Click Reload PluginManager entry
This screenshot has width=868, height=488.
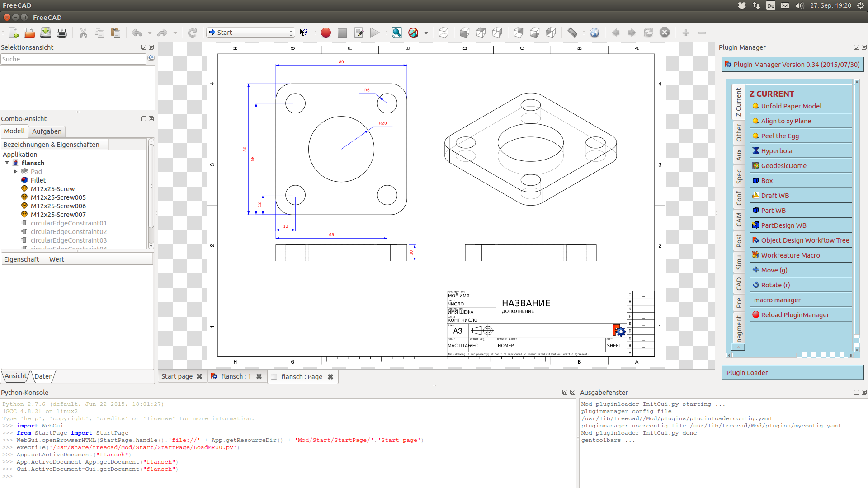tap(795, 315)
